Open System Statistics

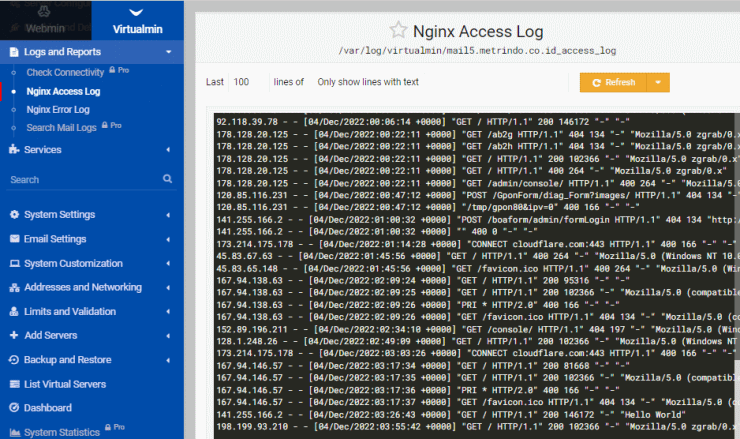coord(62,432)
